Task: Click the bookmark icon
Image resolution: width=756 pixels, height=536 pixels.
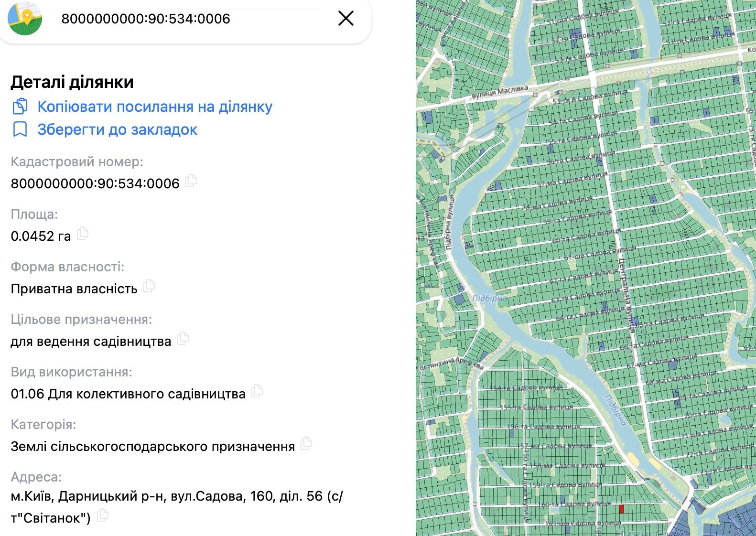Action: coord(20,129)
